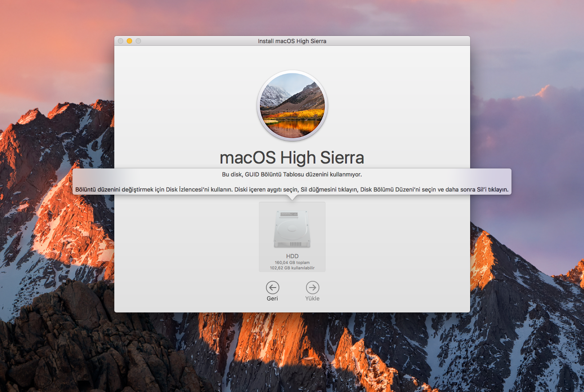Click the "Bölüntü düzenini değiştirmek" instruction line
584x392 pixels.
point(292,189)
